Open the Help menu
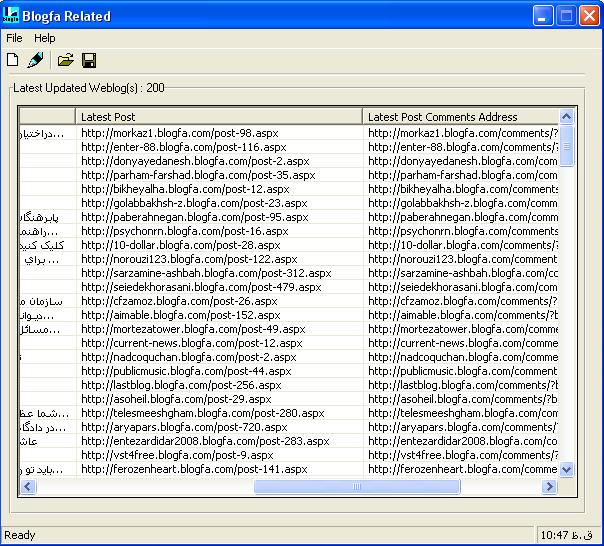This screenshot has height=546, width=604. click(x=45, y=38)
